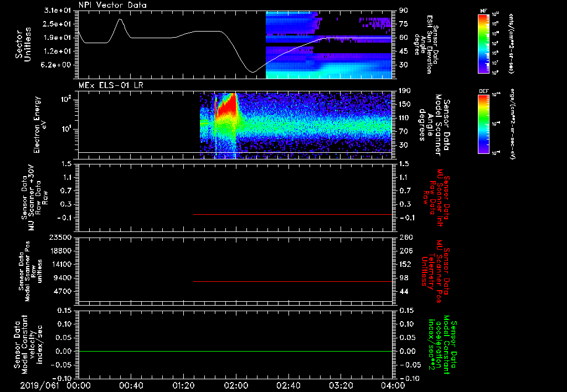Click the "9400" tick value
This screenshot has width=567, height=392.
click(x=63, y=278)
